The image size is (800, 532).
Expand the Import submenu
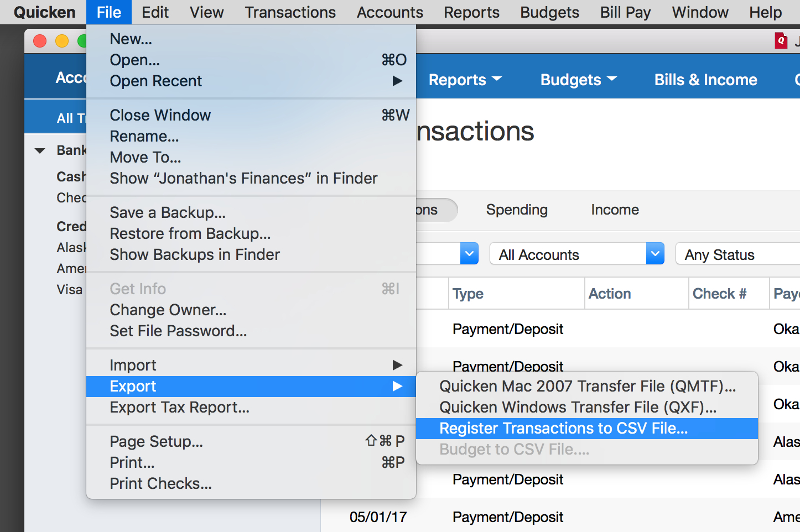[x=251, y=366]
